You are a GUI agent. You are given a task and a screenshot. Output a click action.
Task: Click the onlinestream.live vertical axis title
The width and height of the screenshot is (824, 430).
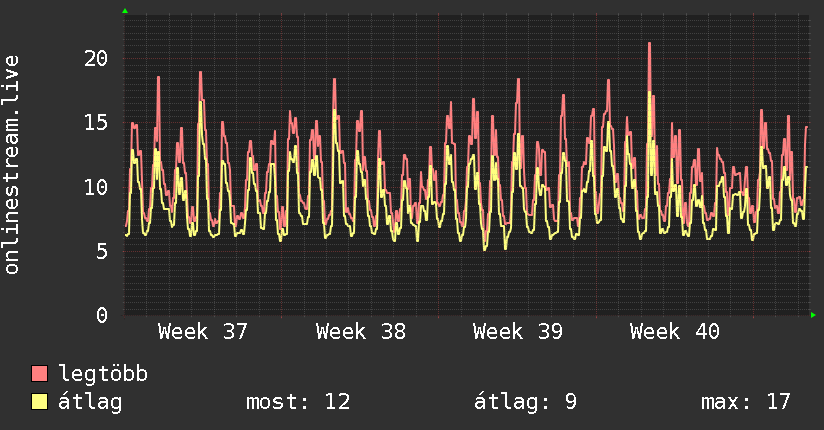point(12,165)
